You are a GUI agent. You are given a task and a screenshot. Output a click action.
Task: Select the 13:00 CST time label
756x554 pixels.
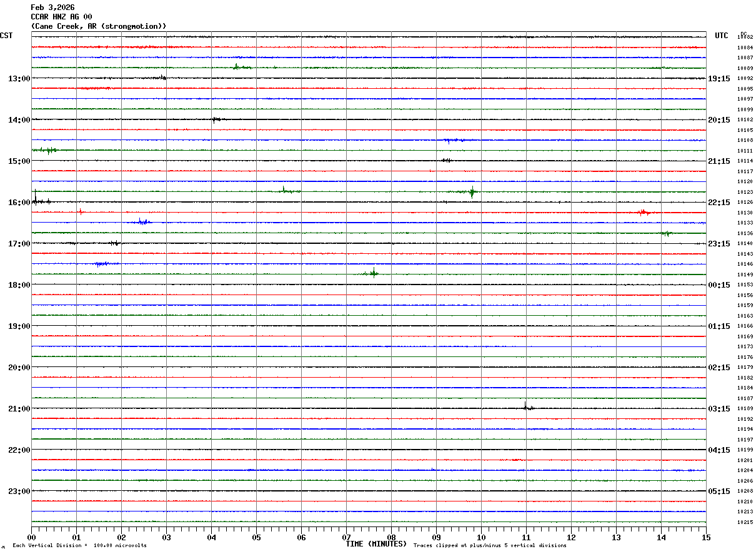[19, 79]
